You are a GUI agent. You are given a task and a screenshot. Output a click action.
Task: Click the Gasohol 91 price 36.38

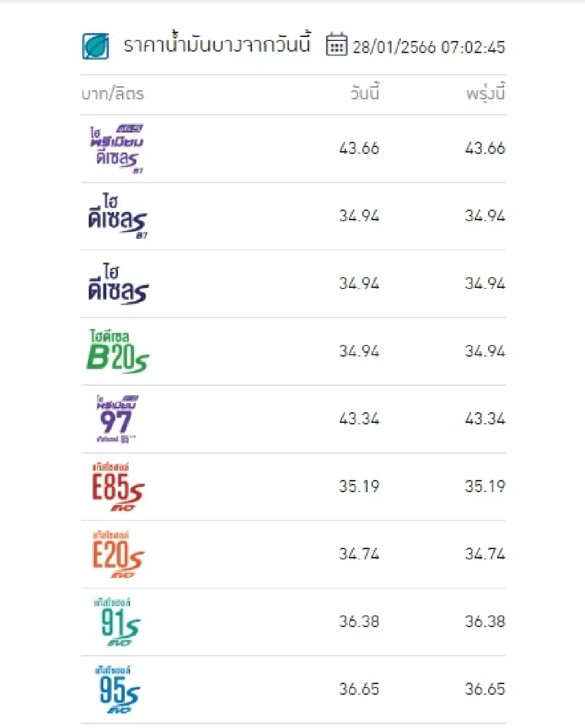click(x=359, y=621)
